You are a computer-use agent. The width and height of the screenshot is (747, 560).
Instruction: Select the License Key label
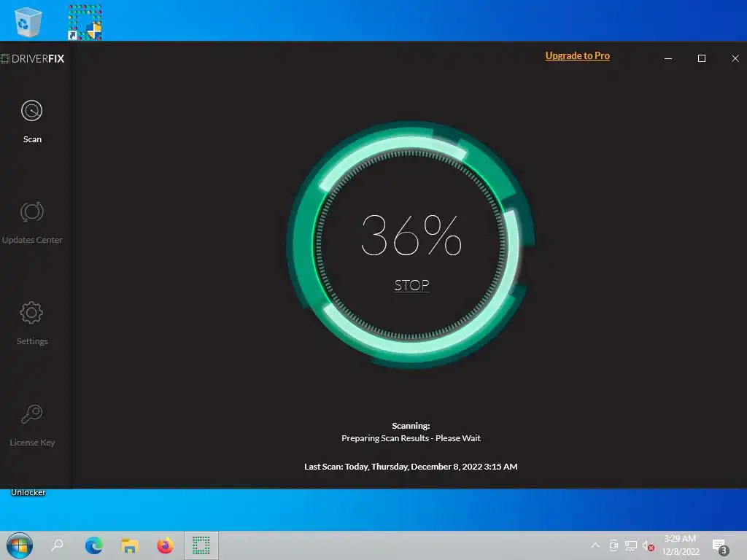pyautogui.click(x=32, y=443)
